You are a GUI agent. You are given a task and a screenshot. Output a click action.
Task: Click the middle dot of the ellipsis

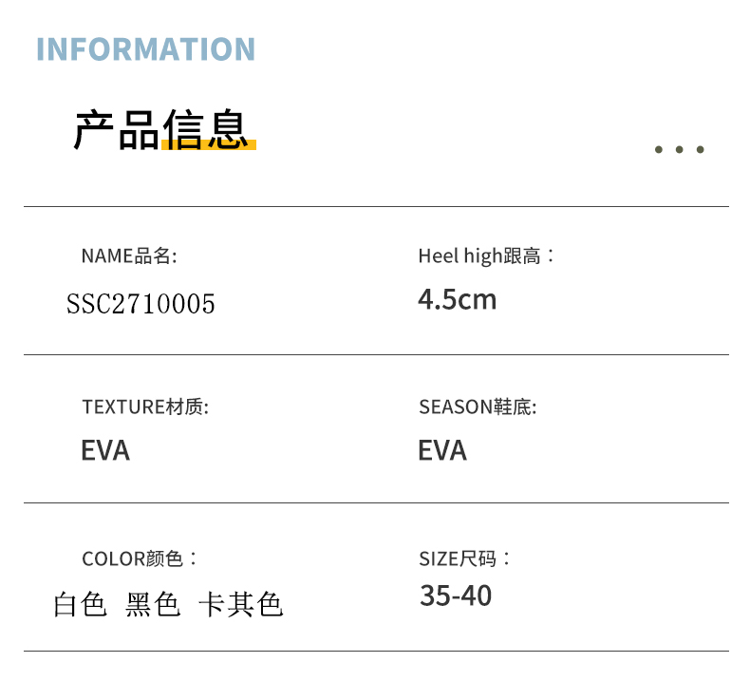pos(680,149)
